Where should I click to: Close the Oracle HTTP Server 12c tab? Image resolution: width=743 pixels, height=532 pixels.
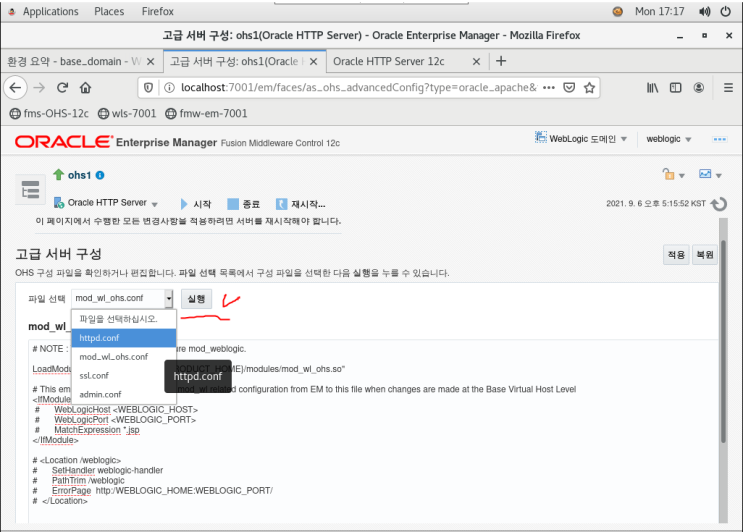476,62
